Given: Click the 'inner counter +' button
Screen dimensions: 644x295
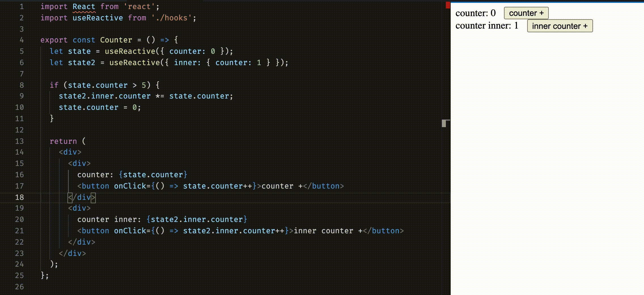Looking at the screenshot, I should pos(560,26).
